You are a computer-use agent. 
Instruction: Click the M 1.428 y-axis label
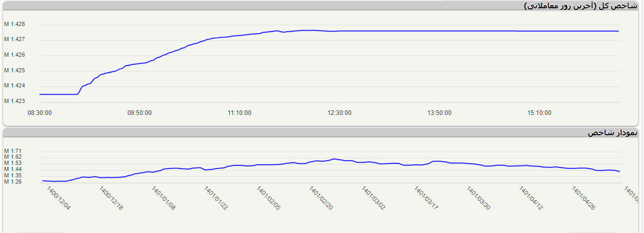pos(15,24)
